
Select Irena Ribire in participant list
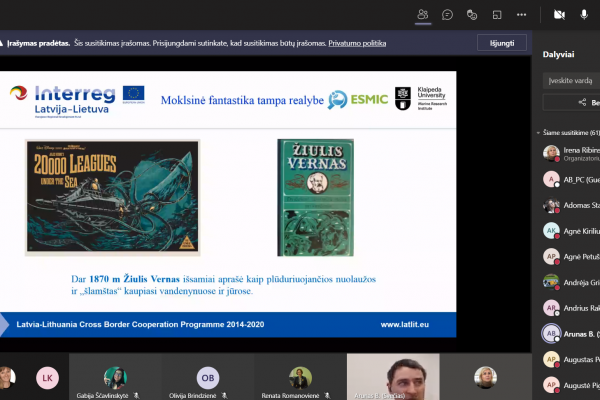(x=571, y=153)
